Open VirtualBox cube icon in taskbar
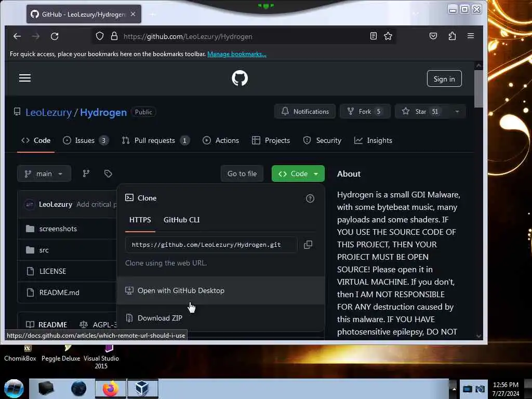 pyautogui.click(x=142, y=389)
